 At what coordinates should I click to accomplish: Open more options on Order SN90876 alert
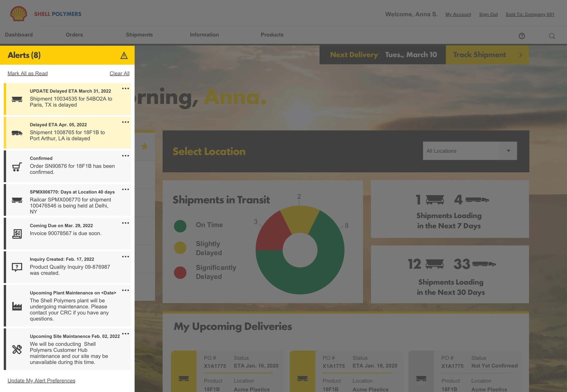click(125, 156)
